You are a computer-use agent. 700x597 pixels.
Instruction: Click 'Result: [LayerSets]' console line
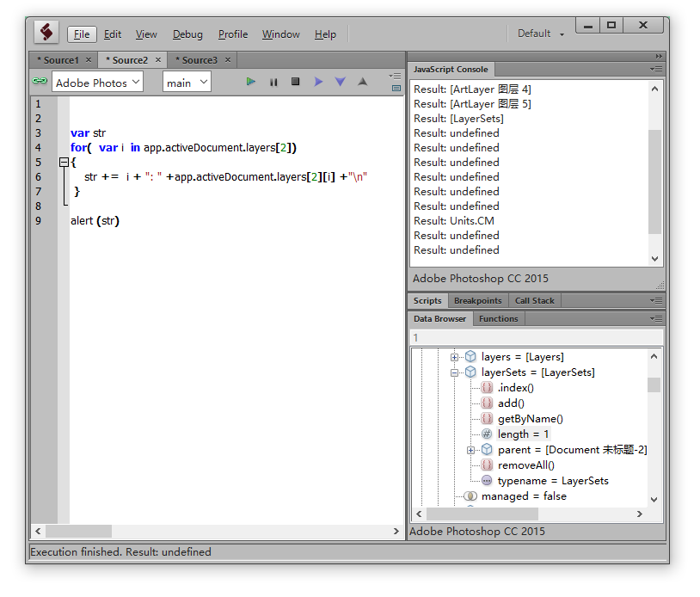[458, 119]
